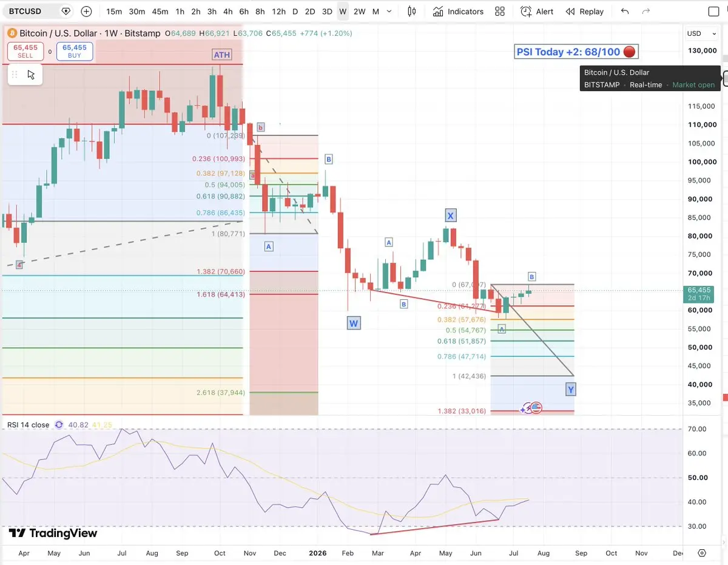This screenshot has height=565, width=728.
Task: Select the 2D timeframe
Action: coord(310,12)
